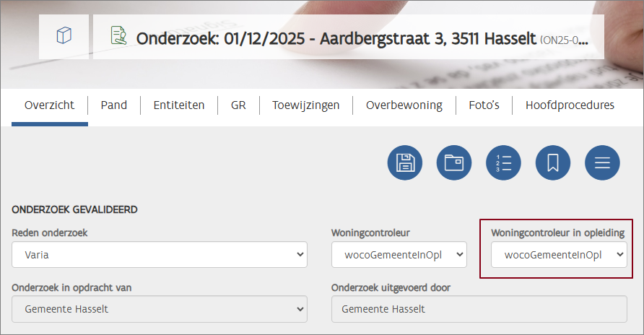
Task: Switch to the Overzicht tab
Action: [x=49, y=105]
